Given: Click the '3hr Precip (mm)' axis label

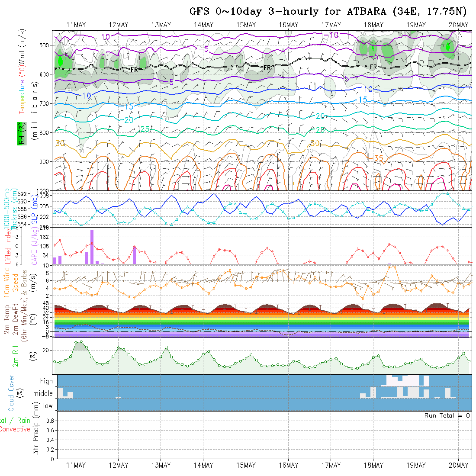Looking at the screenshot, I should (36, 434).
